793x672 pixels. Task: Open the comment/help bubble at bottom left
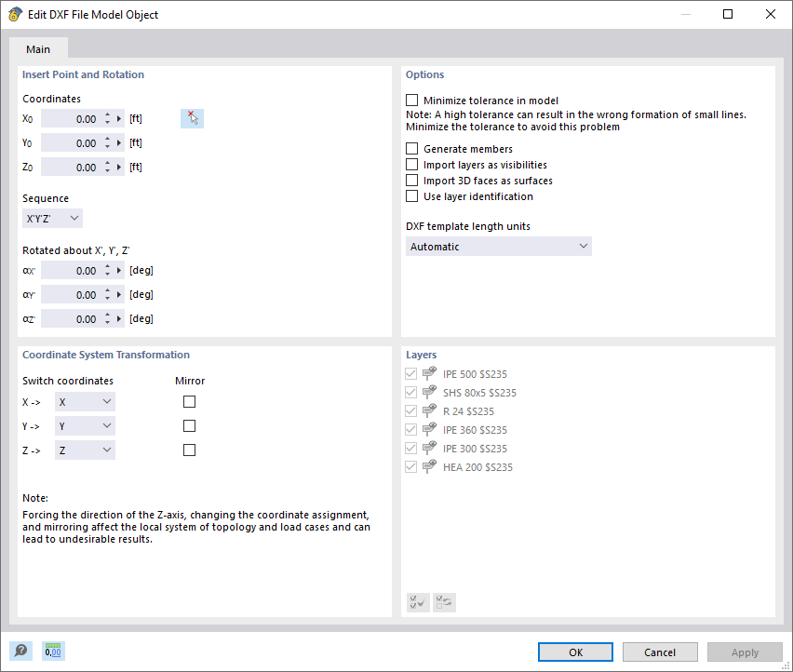click(x=20, y=650)
